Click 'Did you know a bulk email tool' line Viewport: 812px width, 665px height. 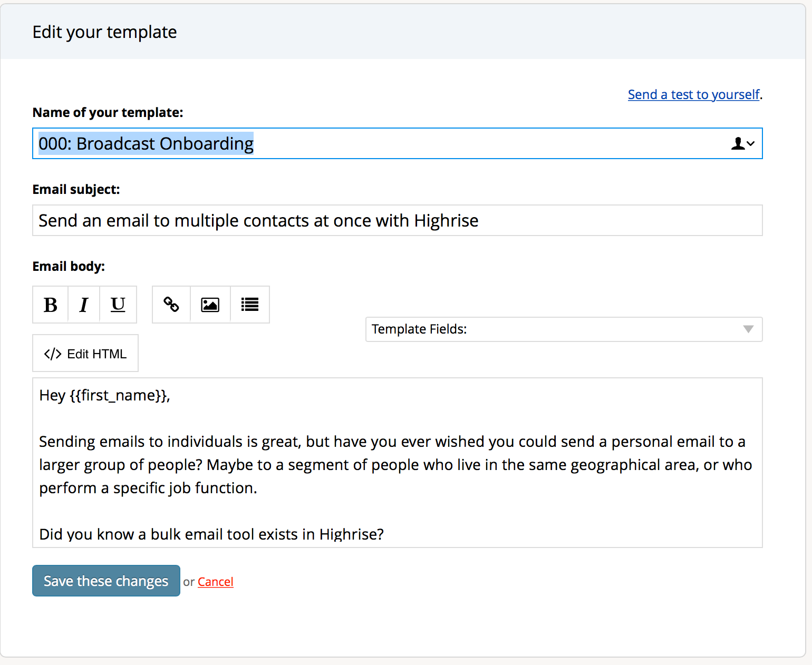click(x=211, y=534)
